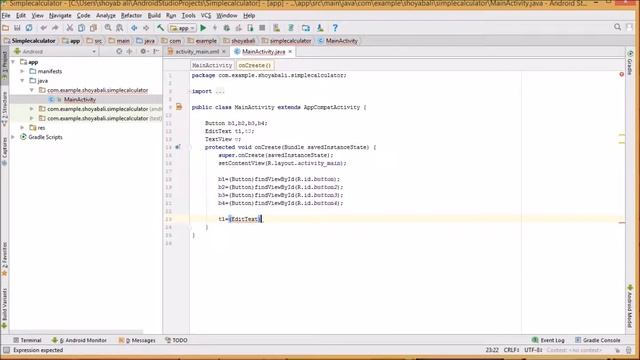Toggle the Favorites tool window side tab

click(4, 260)
